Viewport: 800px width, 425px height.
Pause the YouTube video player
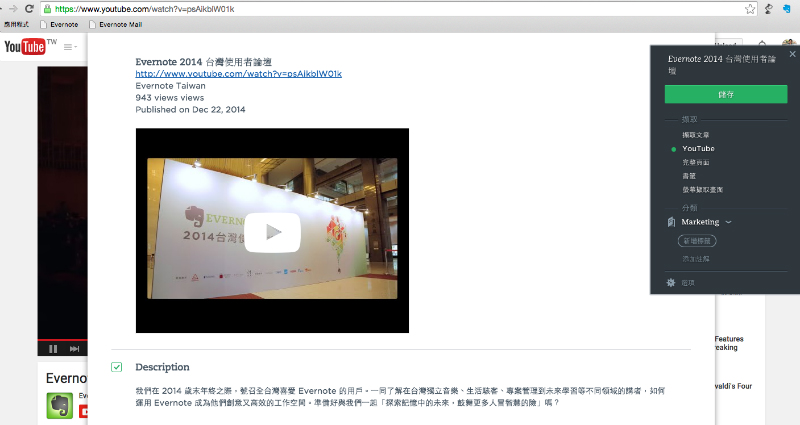[53, 349]
